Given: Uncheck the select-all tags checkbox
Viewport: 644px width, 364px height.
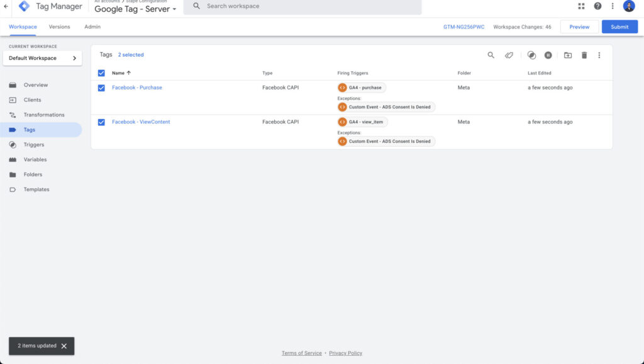Looking at the screenshot, I should click(x=101, y=73).
